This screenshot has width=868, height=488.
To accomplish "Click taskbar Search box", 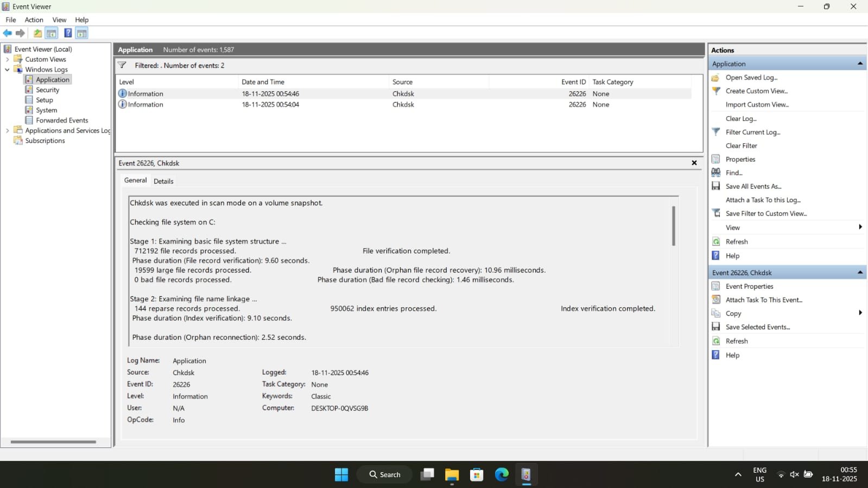I will pyautogui.click(x=384, y=474).
